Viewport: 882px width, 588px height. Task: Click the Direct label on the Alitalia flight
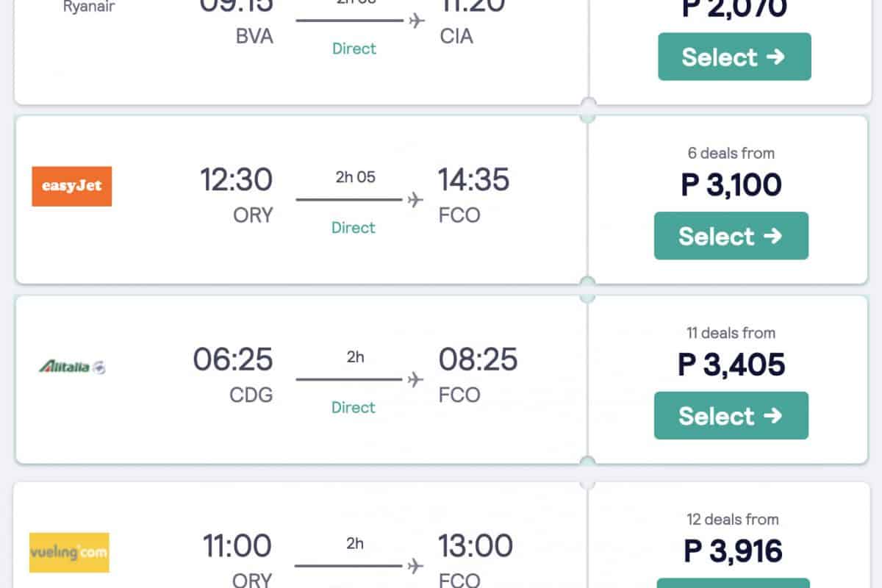tap(354, 408)
